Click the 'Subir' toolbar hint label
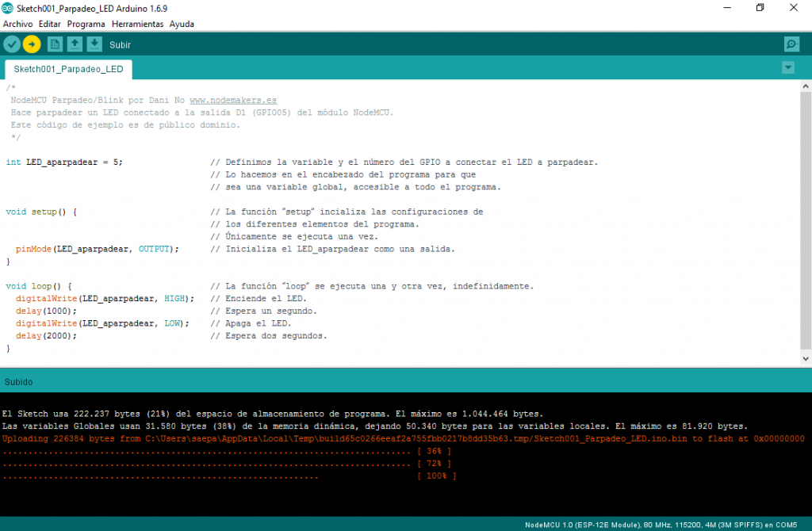 (x=121, y=45)
